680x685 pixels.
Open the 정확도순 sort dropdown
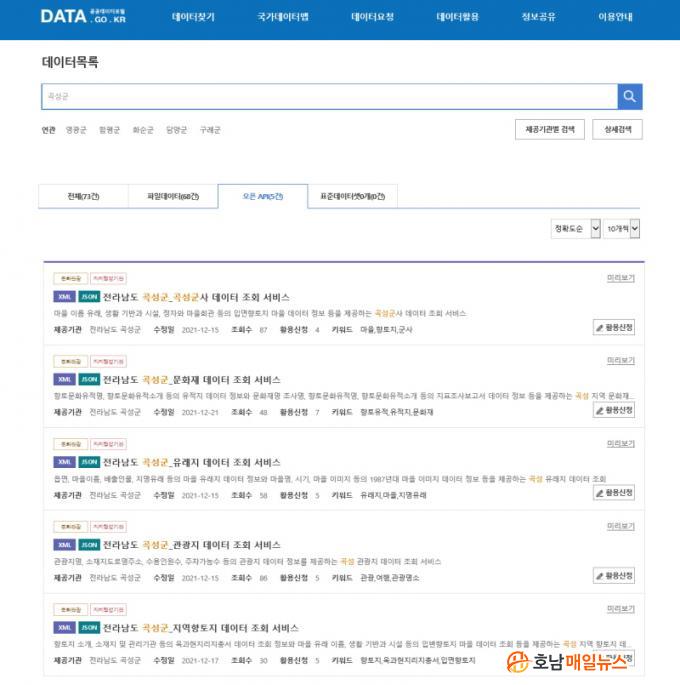576,229
